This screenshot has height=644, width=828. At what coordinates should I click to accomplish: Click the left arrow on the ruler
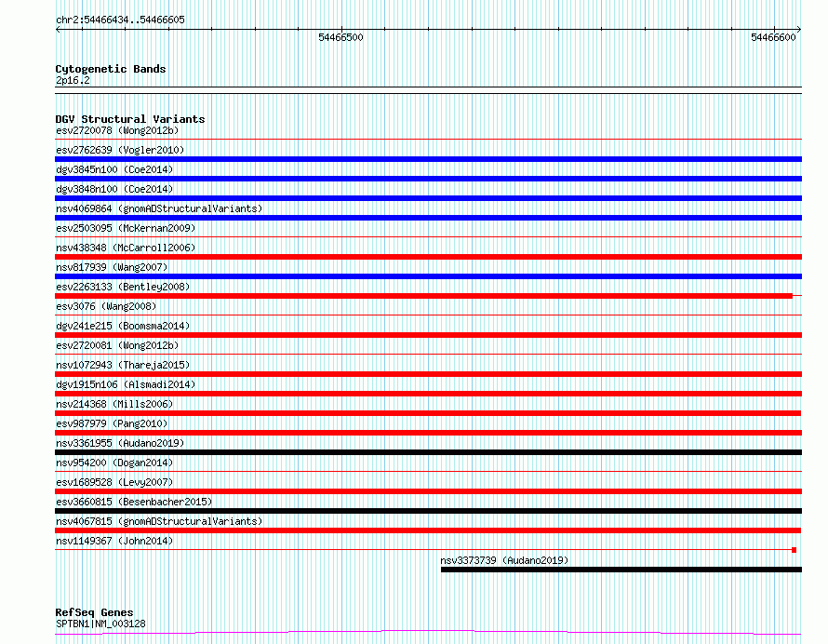[x=58, y=30]
